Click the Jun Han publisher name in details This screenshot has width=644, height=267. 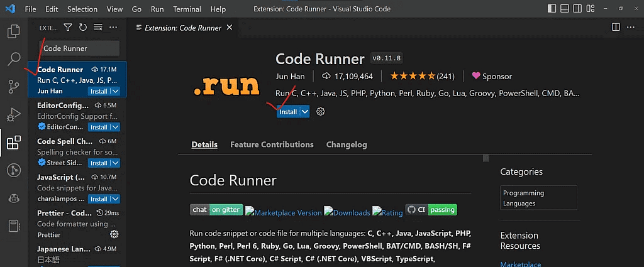(291, 76)
